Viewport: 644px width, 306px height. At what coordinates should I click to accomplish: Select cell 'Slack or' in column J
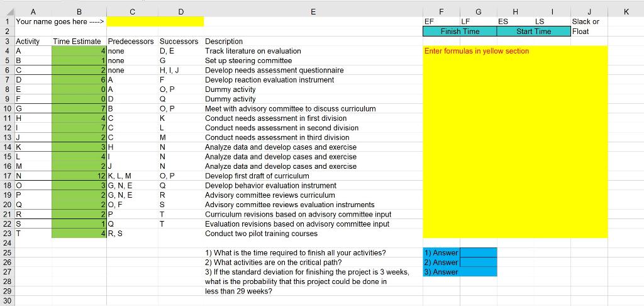click(x=589, y=21)
